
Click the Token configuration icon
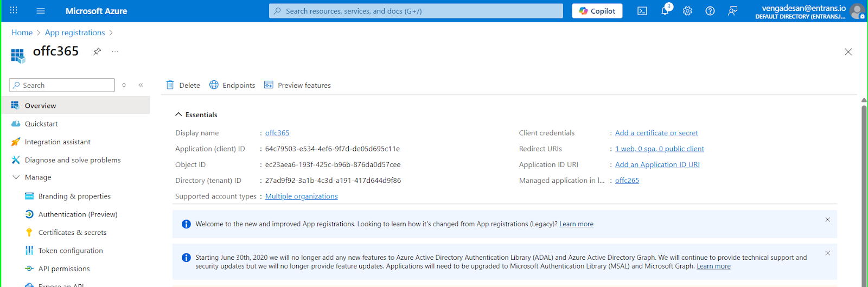(29, 250)
